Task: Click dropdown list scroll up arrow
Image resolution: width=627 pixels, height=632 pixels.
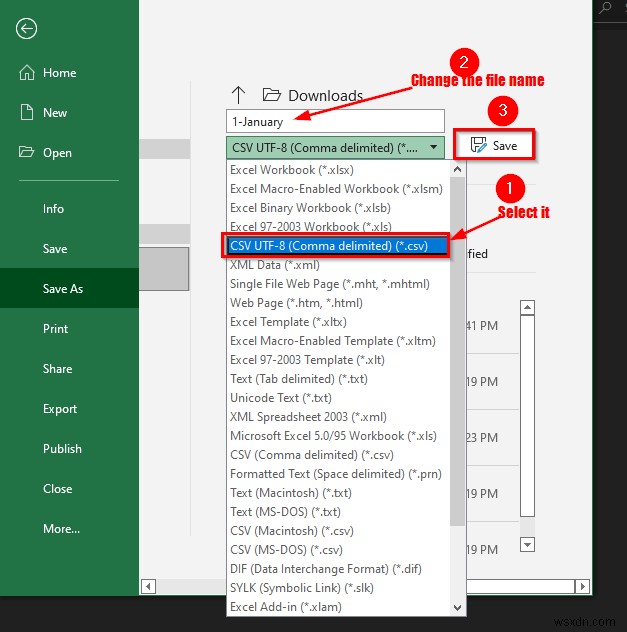Action: coord(457,169)
